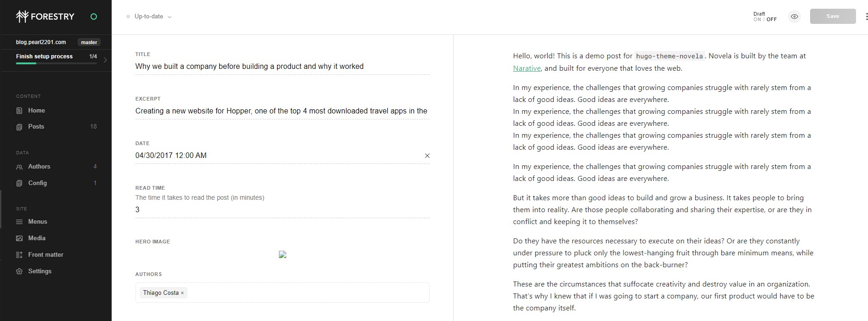Click the Front matter icon

pos(19,255)
